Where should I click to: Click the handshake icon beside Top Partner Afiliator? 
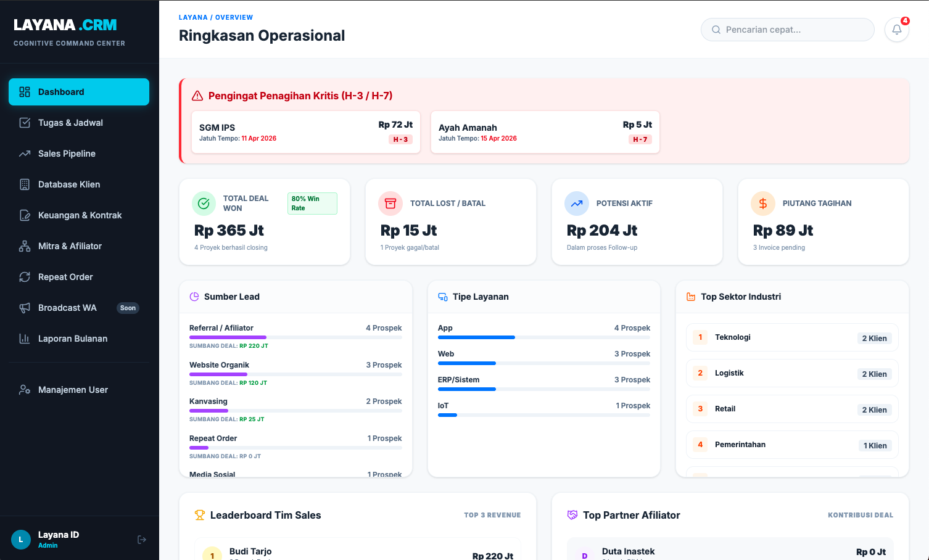tap(571, 514)
